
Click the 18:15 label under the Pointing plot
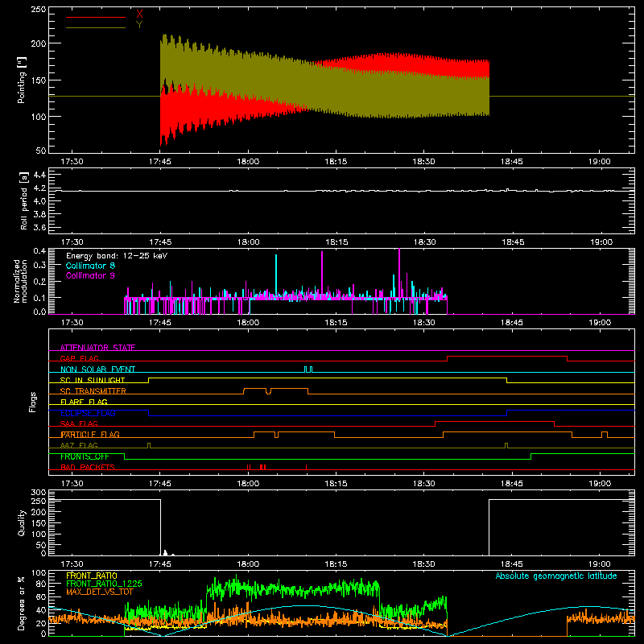pyautogui.click(x=336, y=162)
